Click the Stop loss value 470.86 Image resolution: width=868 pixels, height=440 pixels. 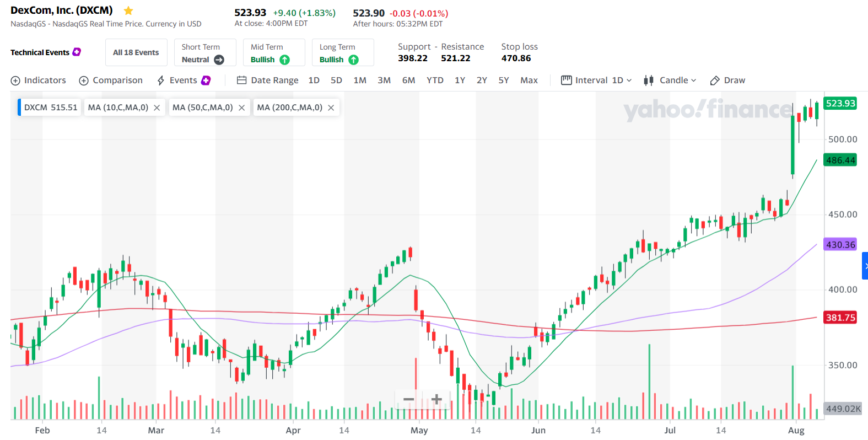click(x=516, y=58)
